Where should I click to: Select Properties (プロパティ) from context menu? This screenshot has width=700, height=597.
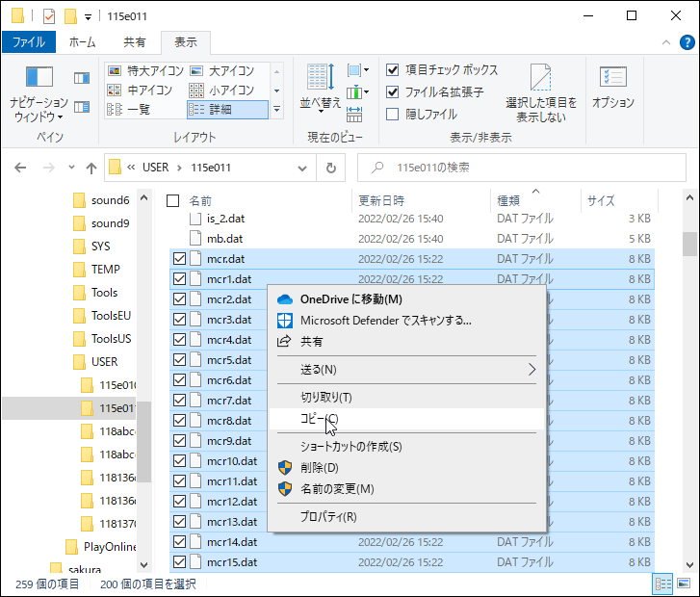(328, 517)
